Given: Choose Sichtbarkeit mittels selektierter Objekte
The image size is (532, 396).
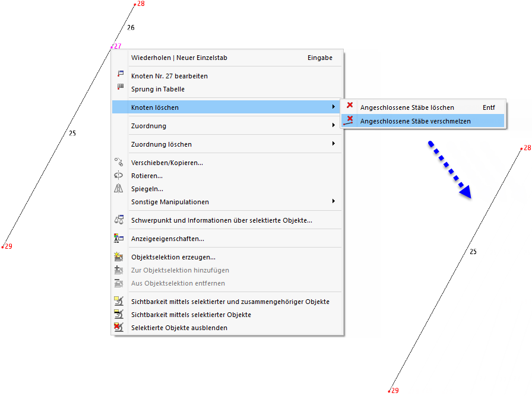Looking at the screenshot, I should tap(226, 315).
